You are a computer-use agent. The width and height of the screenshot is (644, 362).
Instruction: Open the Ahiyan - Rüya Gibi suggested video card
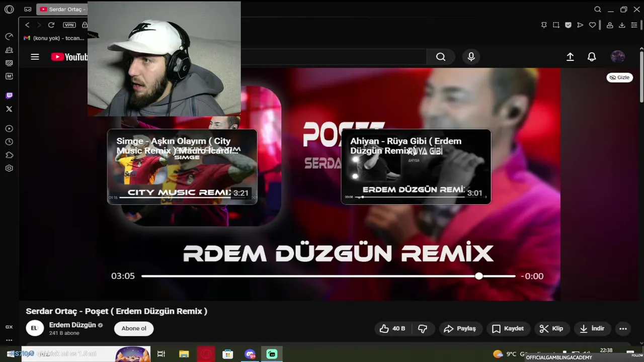(416, 166)
